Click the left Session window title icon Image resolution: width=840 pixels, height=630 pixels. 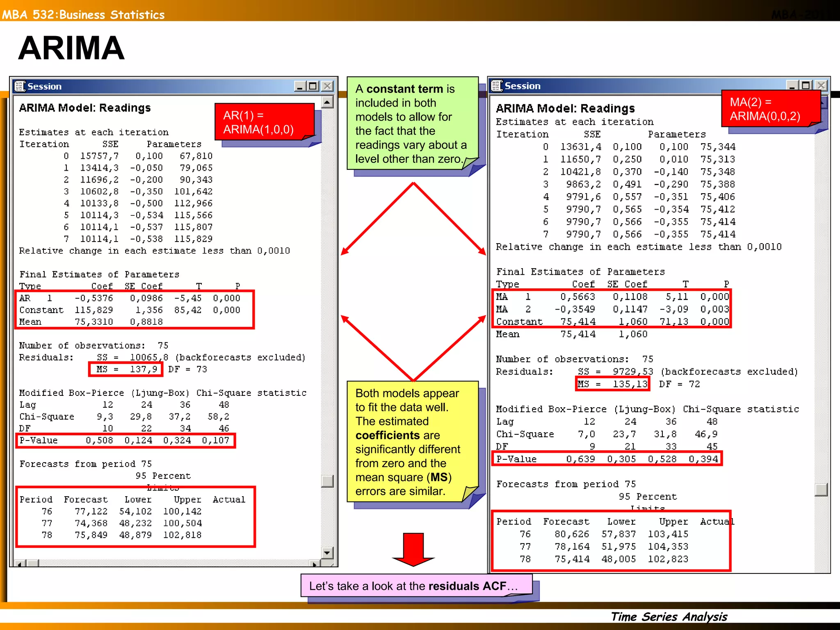tap(20, 86)
